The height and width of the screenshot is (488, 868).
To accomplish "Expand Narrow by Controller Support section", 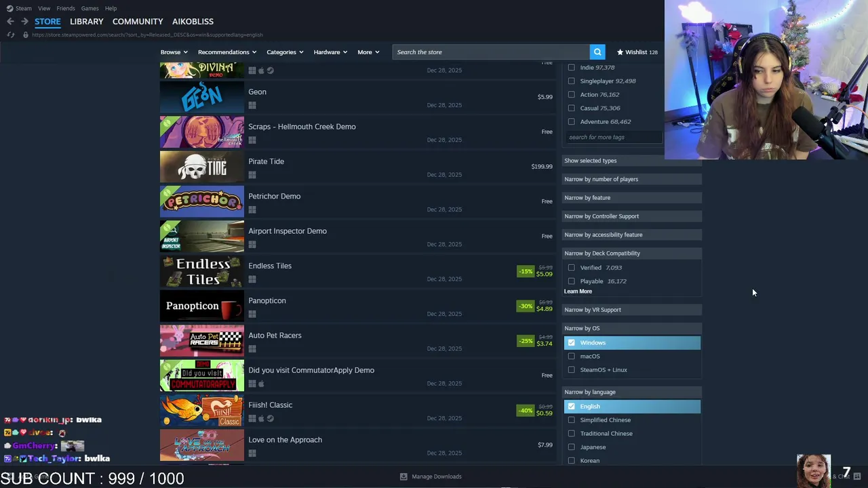I will pos(632,216).
